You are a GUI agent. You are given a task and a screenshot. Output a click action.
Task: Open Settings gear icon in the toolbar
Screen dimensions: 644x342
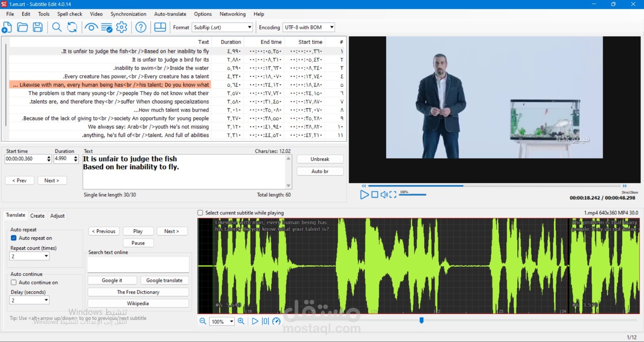click(122, 27)
